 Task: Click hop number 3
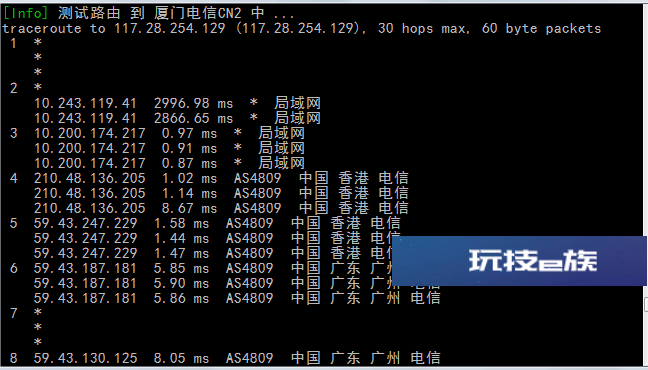pyautogui.click(x=14, y=133)
